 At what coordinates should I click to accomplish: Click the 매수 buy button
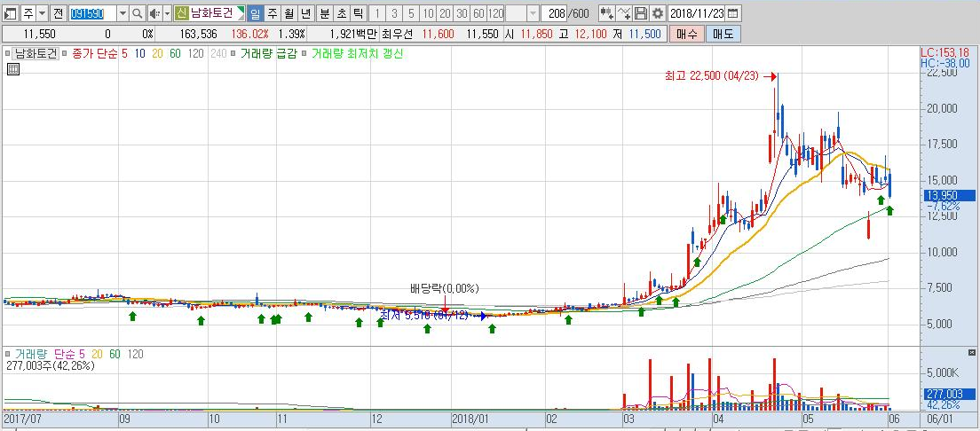686,34
